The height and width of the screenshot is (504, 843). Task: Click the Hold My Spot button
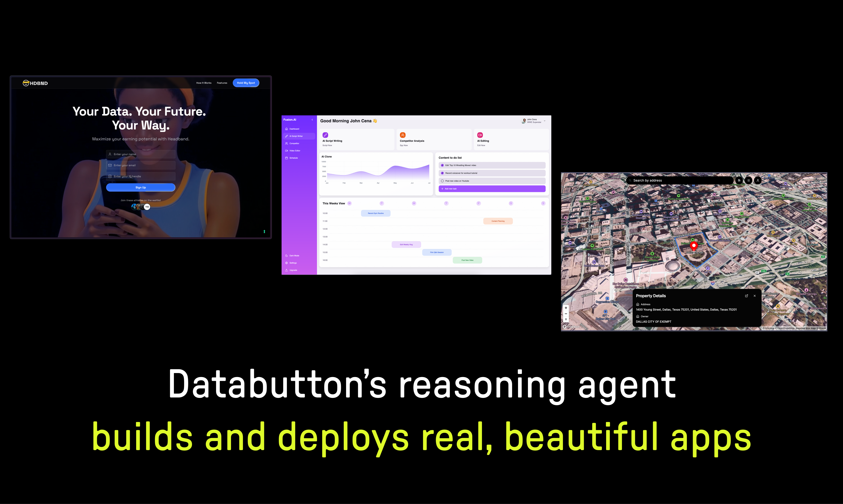click(246, 83)
